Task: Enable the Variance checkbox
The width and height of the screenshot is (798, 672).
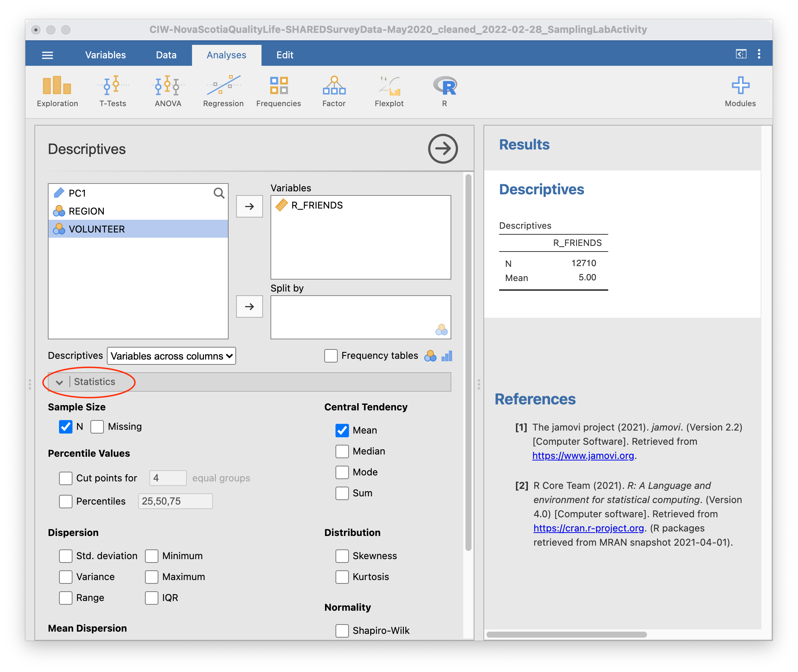Action: tap(65, 577)
